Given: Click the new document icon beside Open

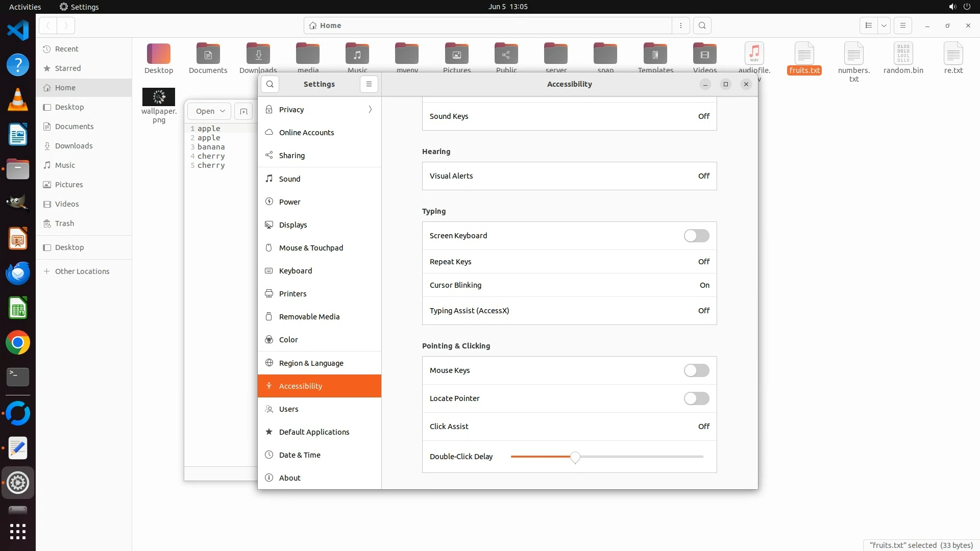Looking at the screenshot, I should tap(243, 111).
